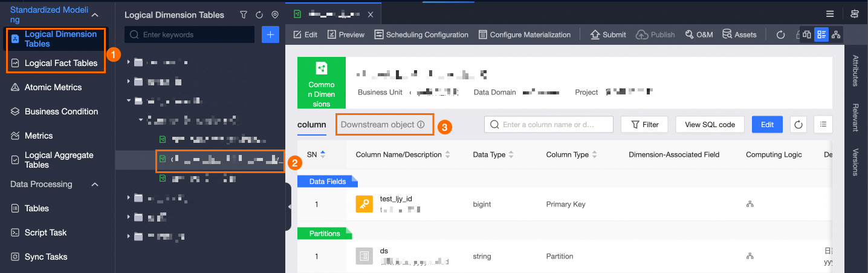The width and height of the screenshot is (868, 273).
Task: Click View SQL code
Action: click(x=710, y=125)
